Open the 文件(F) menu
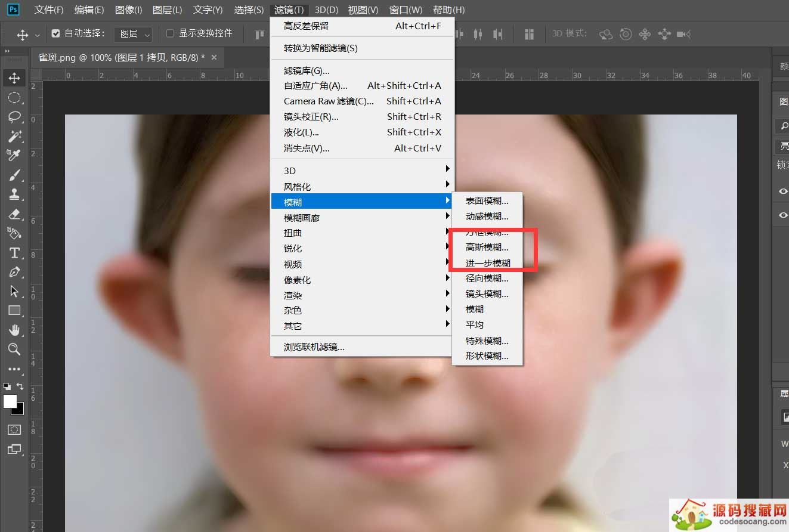 tap(49, 10)
